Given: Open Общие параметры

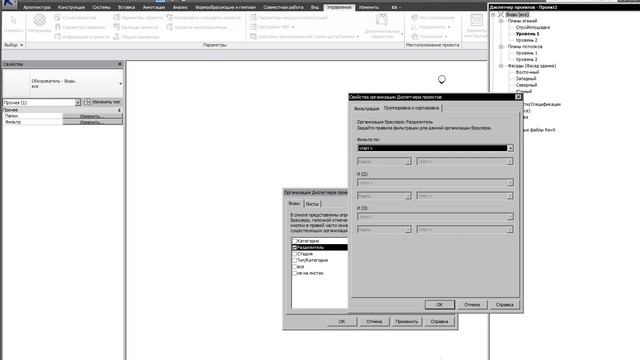Looking at the screenshot, I should click(x=136, y=37).
